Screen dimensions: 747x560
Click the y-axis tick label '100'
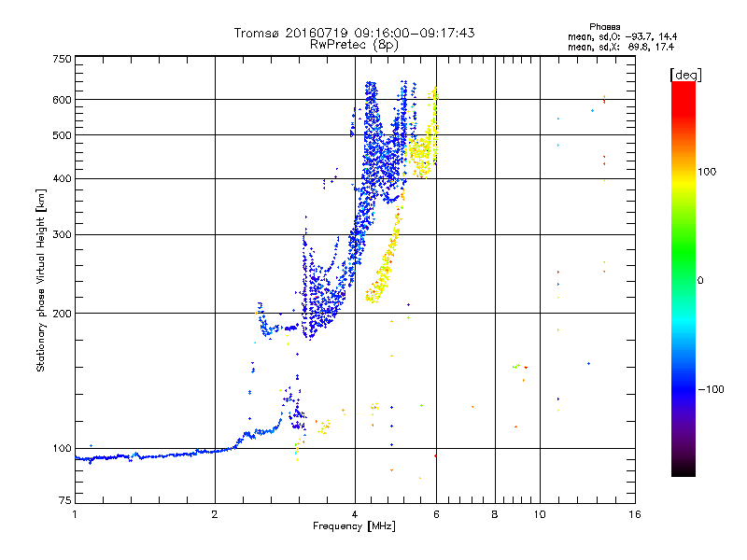point(62,448)
